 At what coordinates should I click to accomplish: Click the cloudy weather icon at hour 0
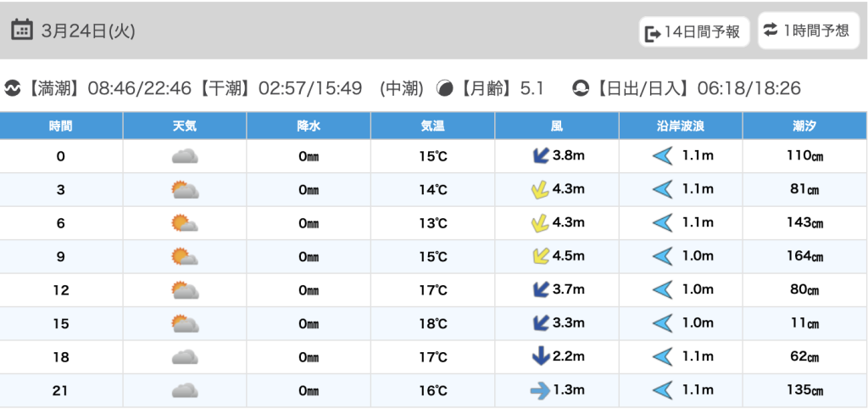pyautogui.click(x=185, y=156)
